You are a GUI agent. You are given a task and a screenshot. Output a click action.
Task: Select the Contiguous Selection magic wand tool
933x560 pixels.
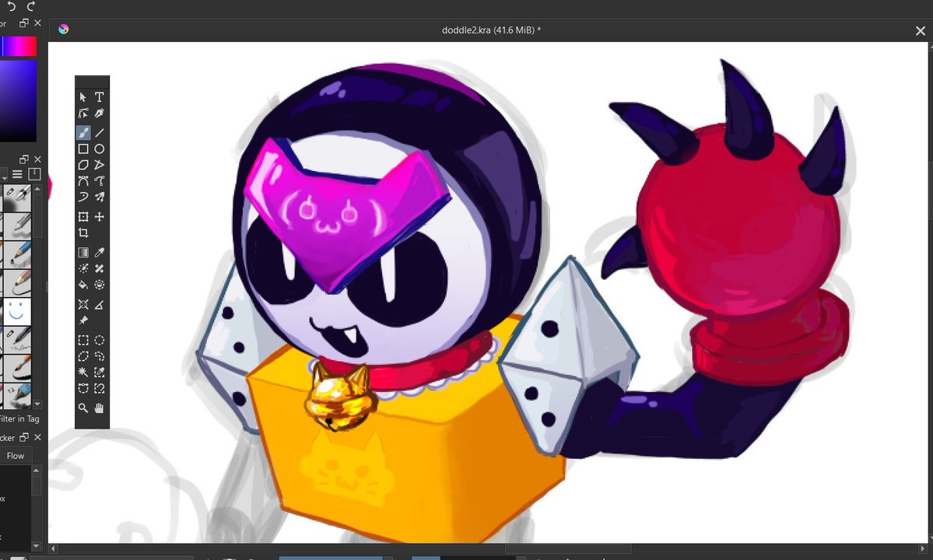point(82,372)
